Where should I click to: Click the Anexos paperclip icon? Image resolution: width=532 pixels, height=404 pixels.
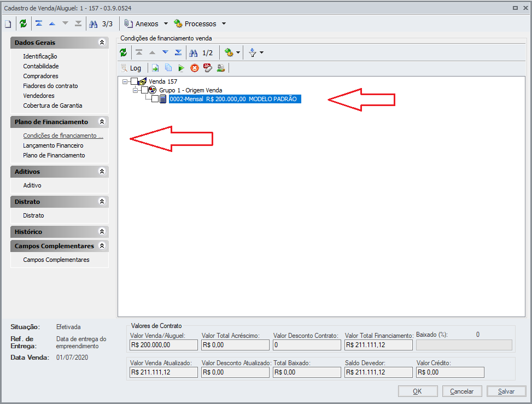click(x=128, y=24)
